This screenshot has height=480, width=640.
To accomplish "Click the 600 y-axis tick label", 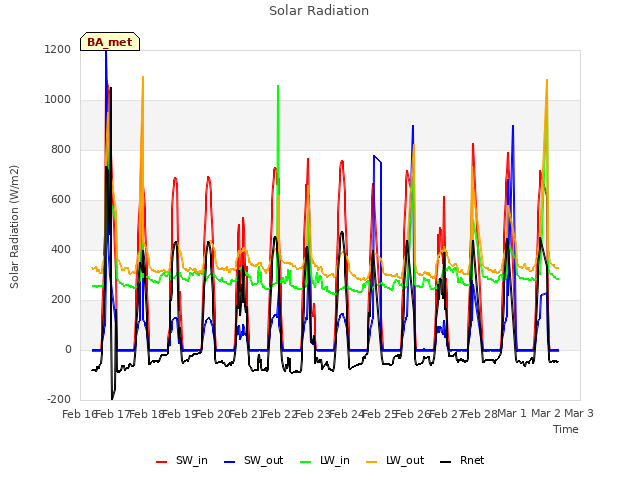I will tap(61, 200).
